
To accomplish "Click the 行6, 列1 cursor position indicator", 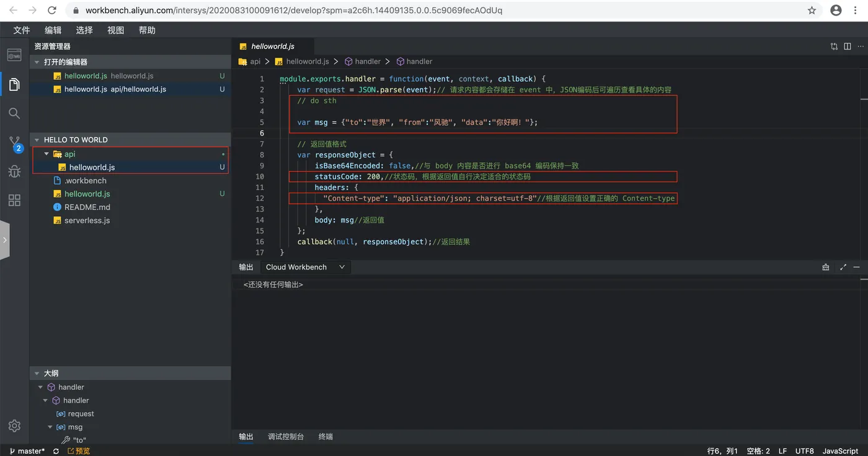I will [x=722, y=451].
